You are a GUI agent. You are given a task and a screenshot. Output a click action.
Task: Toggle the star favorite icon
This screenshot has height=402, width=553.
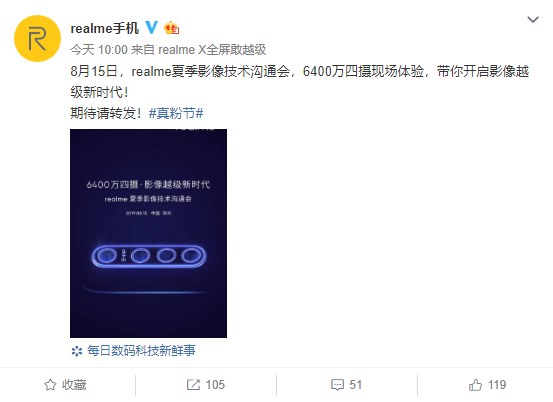pos(50,385)
